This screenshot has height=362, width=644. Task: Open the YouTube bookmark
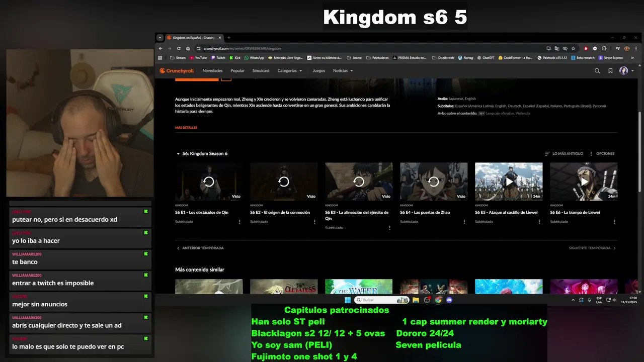click(x=198, y=58)
